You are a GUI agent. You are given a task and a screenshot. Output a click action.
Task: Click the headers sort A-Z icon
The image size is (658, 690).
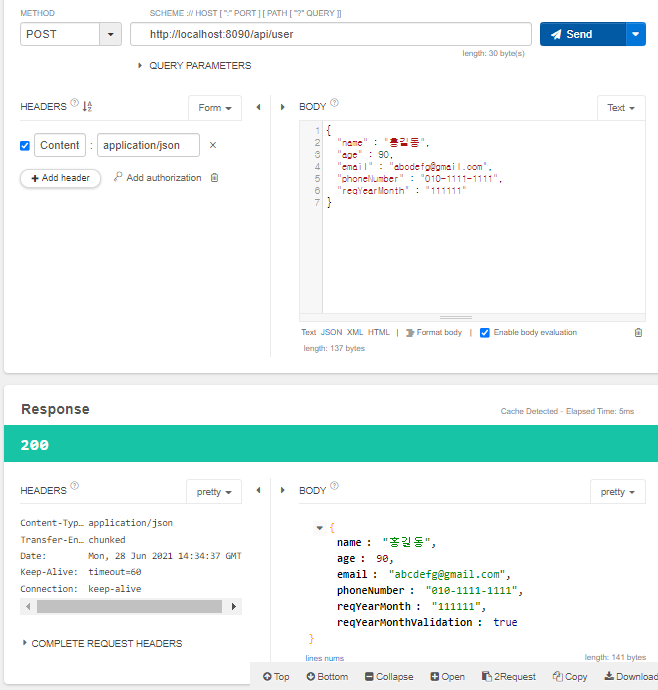pos(87,106)
